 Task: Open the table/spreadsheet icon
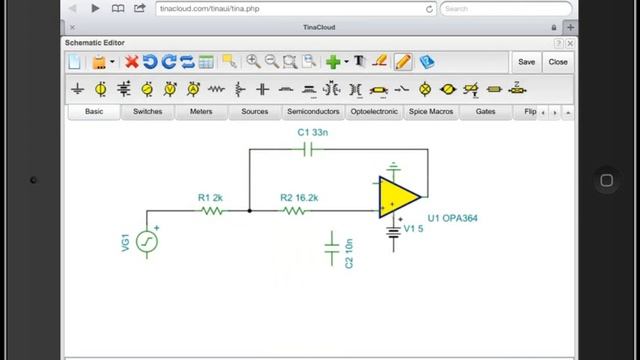pos(206,62)
